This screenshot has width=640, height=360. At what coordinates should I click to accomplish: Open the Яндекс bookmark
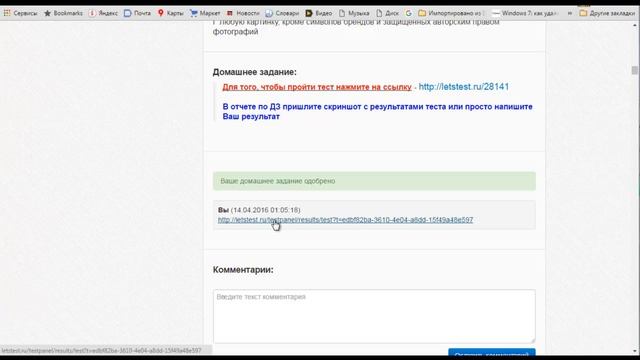click(103, 13)
